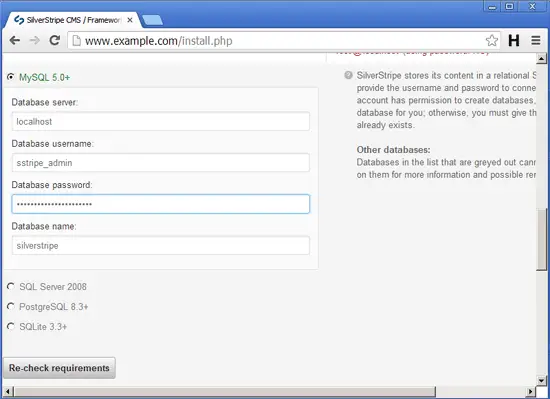Click the SilverStripe favicon on the tab

(x=19, y=20)
